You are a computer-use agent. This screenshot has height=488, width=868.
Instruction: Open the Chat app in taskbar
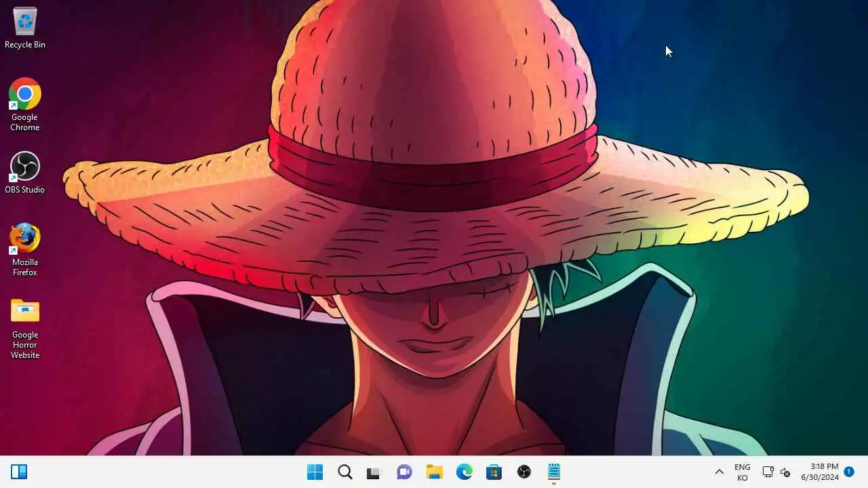(404, 472)
